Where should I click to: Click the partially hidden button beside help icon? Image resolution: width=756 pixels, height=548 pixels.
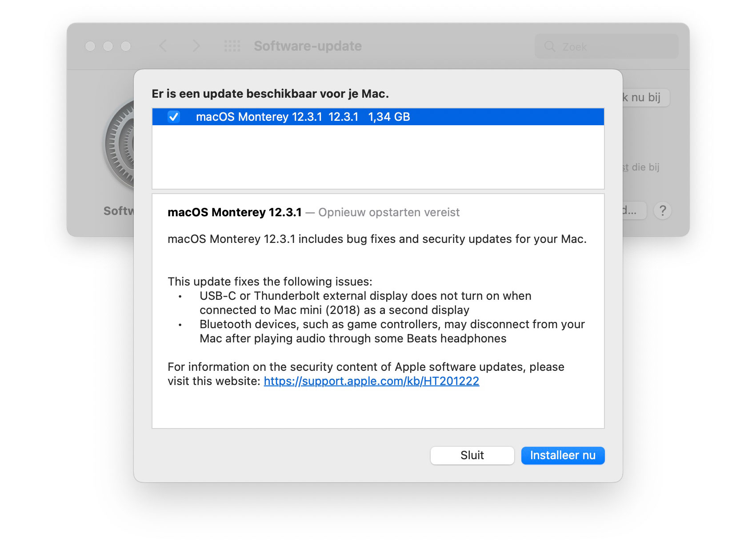(x=634, y=210)
